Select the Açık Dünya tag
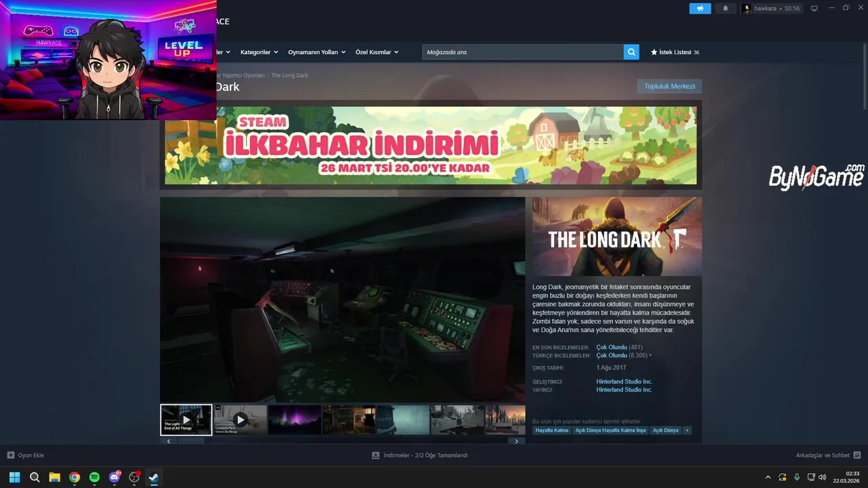Image resolution: width=868 pixels, height=488 pixels. coord(665,430)
